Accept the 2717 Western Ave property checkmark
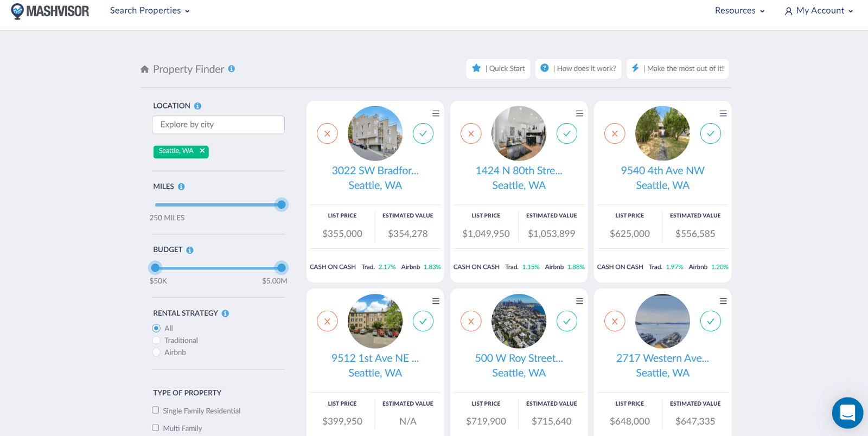 click(x=710, y=321)
